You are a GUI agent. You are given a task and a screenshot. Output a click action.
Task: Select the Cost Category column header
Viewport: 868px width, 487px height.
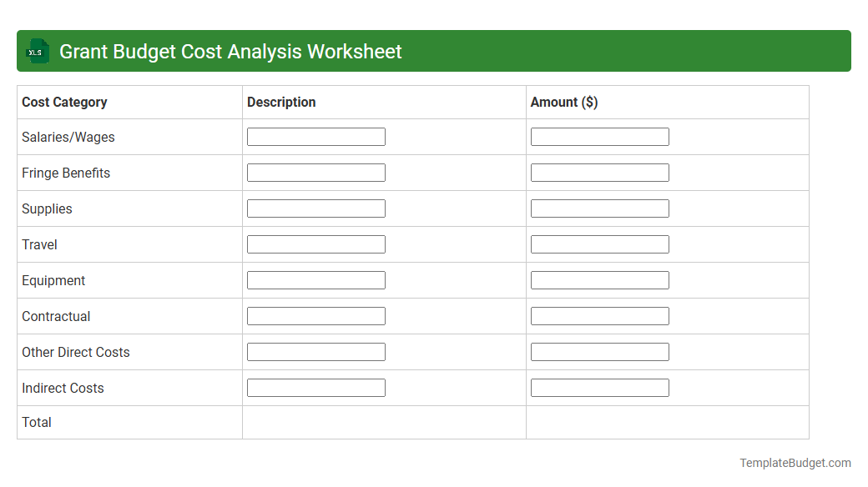coord(64,102)
